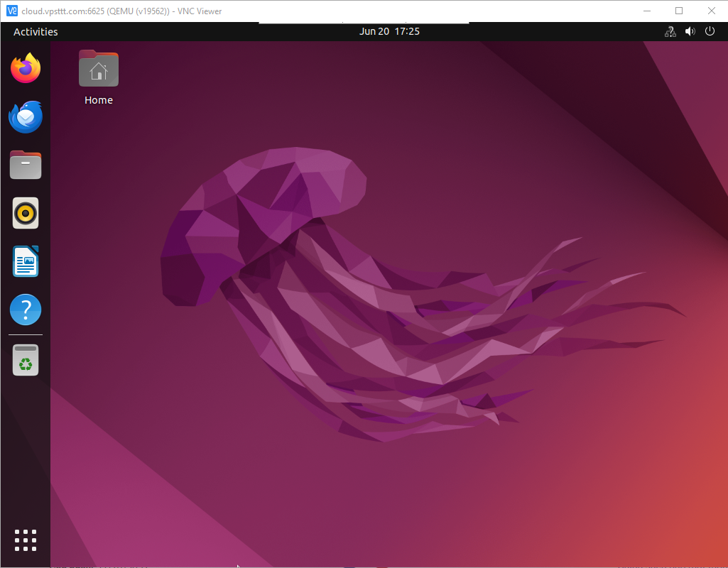The width and height of the screenshot is (728, 568).
Task: Close the VNC Viewer window
Action: point(711,11)
